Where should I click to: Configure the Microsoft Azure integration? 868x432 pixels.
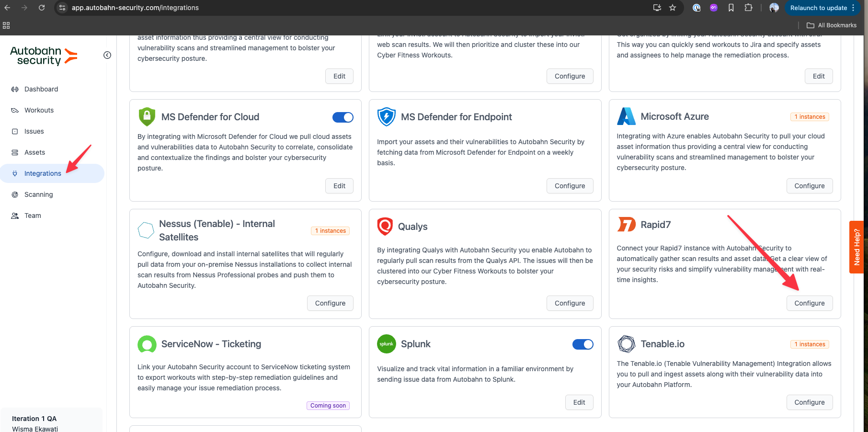coord(810,186)
